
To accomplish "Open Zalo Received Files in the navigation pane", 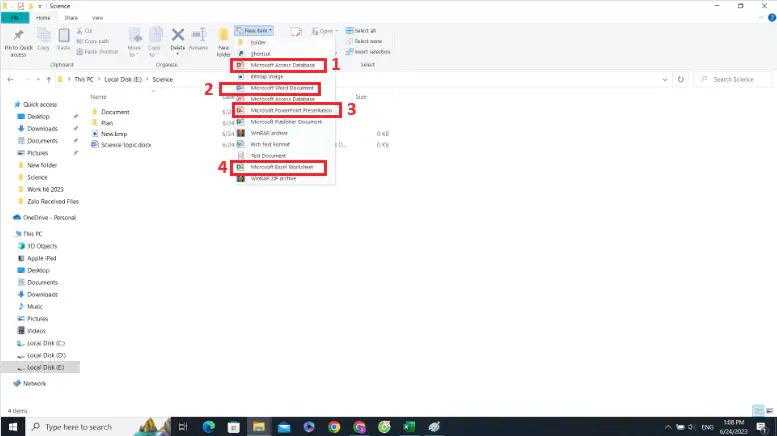I will (53, 202).
